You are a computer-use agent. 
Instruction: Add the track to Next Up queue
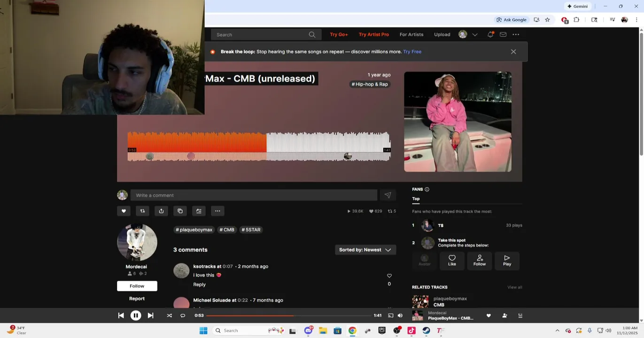click(199, 211)
